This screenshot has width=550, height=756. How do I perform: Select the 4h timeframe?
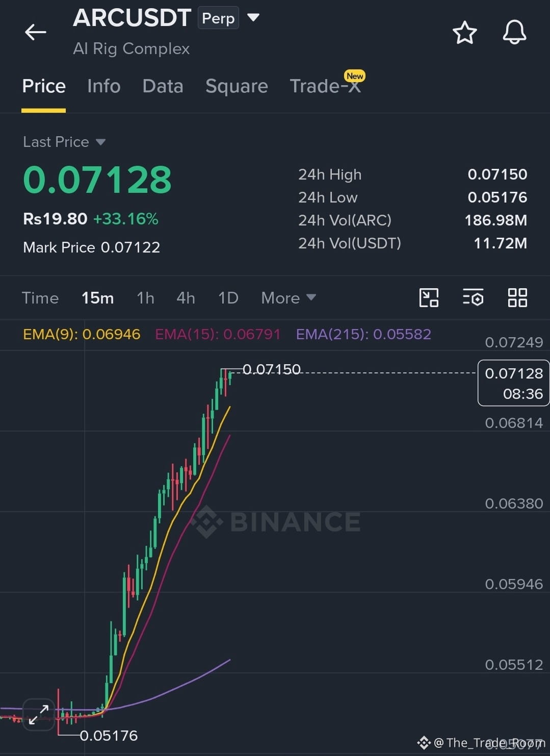pos(186,298)
